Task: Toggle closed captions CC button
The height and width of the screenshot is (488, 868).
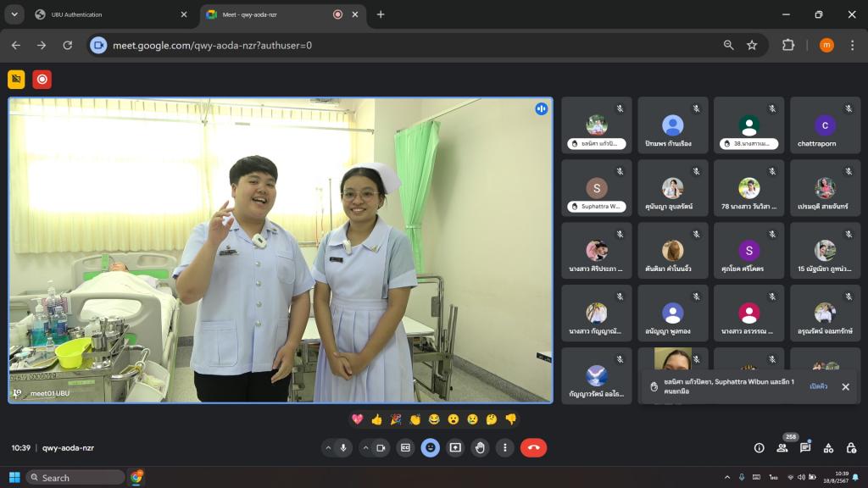Action: [x=405, y=448]
